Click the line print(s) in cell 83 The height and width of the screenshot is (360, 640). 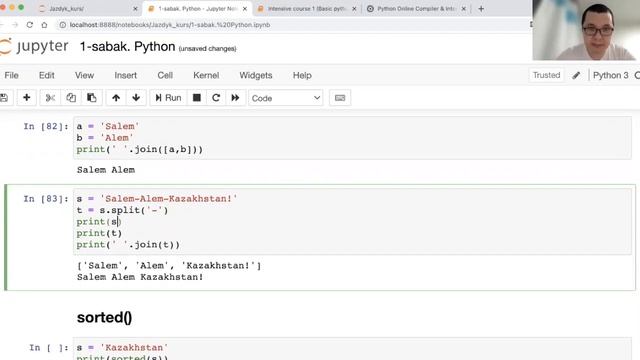[x=99, y=222]
